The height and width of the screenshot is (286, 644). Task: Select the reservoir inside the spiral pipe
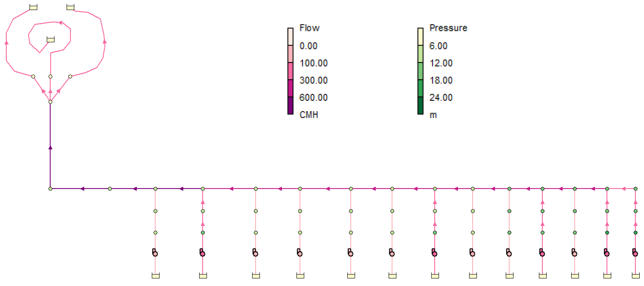point(51,40)
